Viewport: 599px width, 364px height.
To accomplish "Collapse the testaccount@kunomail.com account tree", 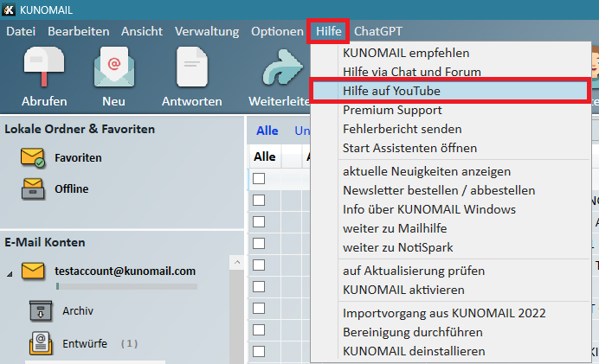I will coord(10,274).
